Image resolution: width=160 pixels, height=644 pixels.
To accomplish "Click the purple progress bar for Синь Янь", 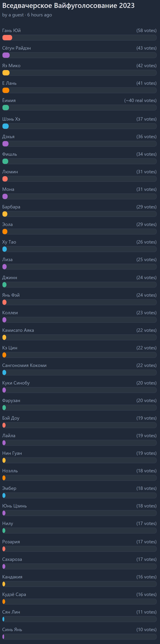I will tap(3, 637).
